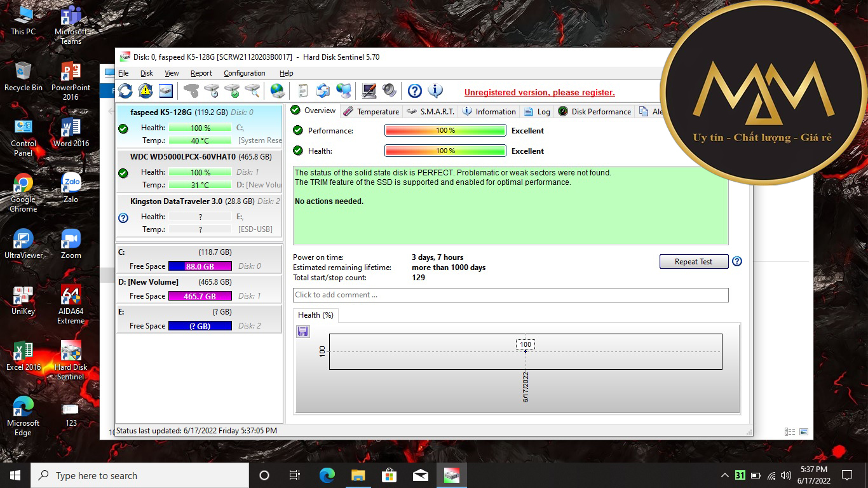Click the help icon beside Repeat Test
Screen dimensions: 868x488
pos(737,261)
